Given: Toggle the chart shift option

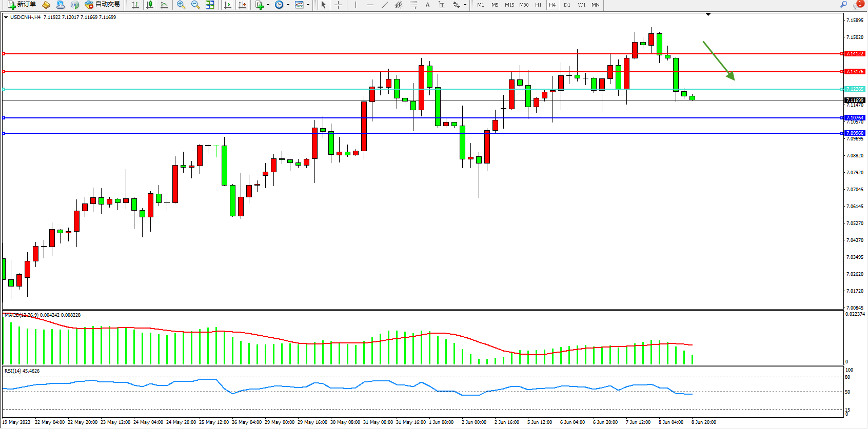Looking at the screenshot, I should [x=242, y=5].
